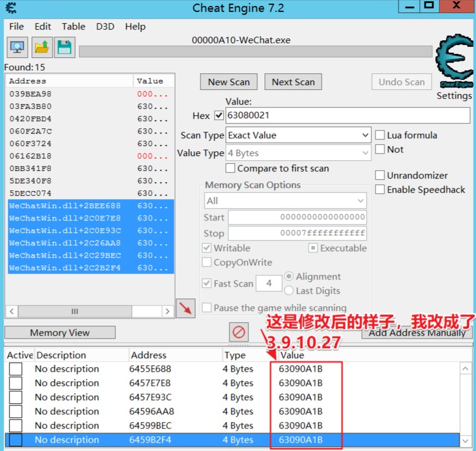Screen dimensions: 476x451
Task: Click the red no-entry clear list icon
Action: (238, 332)
